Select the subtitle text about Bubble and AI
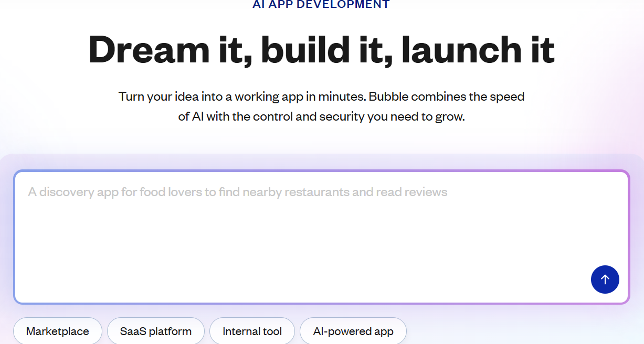Image resolution: width=644 pixels, height=344 pixels. [x=321, y=106]
